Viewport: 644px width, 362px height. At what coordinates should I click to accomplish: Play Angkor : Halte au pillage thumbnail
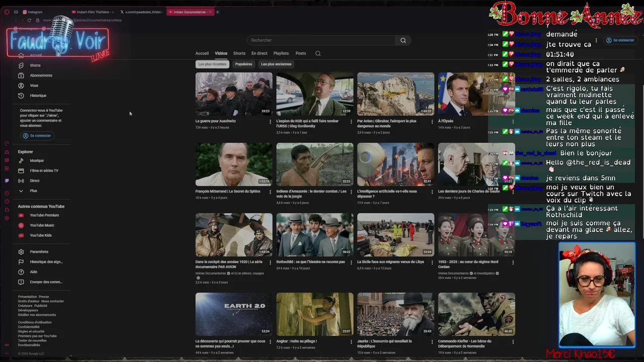(x=315, y=314)
